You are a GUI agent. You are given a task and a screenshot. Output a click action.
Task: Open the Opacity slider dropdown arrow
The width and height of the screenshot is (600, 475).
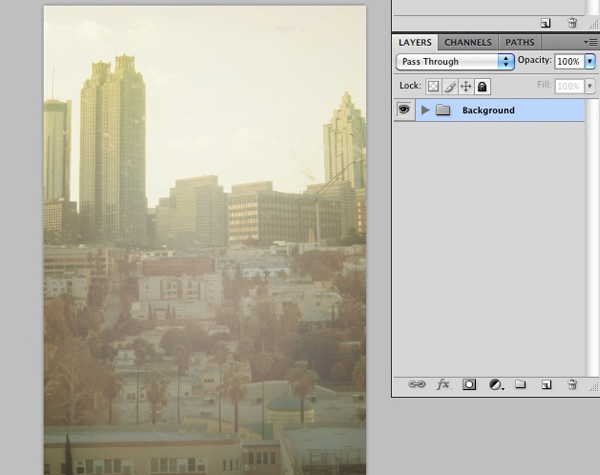590,62
